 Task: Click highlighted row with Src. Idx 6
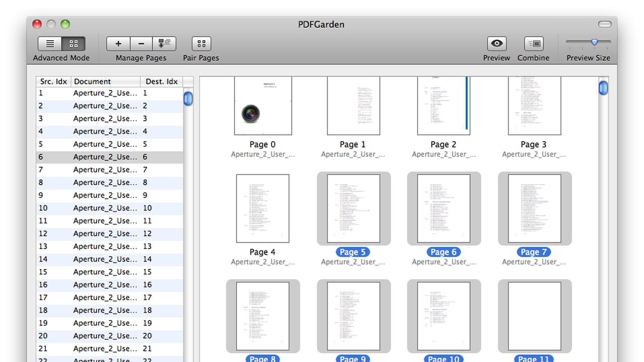coord(110,157)
